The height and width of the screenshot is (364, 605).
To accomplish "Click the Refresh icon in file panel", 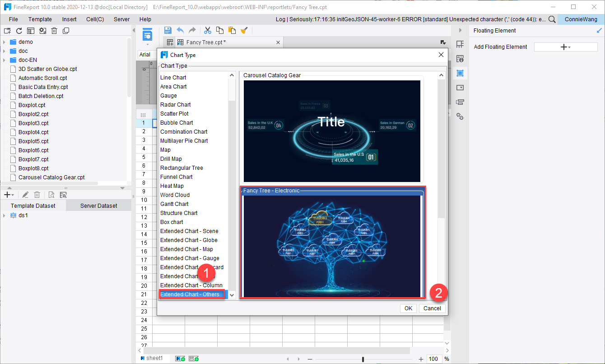I will (x=19, y=31).
